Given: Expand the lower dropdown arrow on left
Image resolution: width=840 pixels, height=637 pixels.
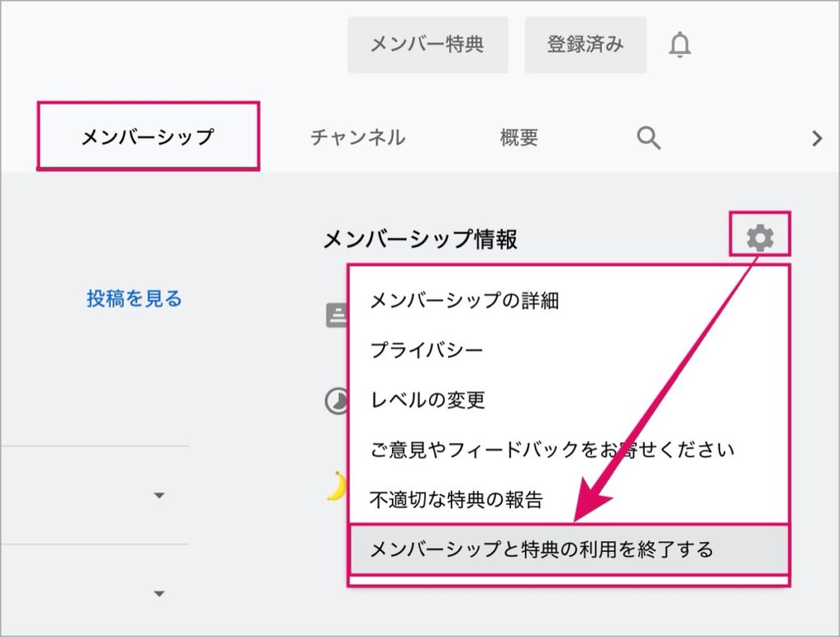Looking at the screenshot, I should [x=159, y=593].
